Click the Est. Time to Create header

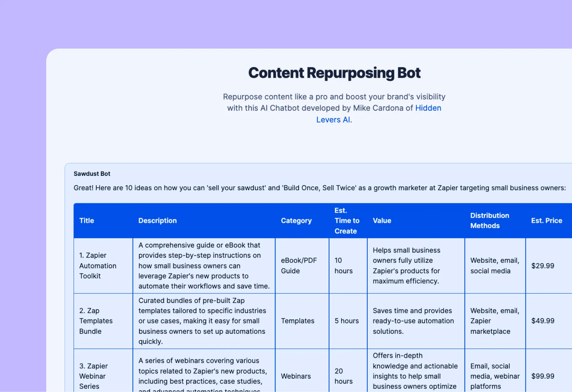(x=347, y=221)
